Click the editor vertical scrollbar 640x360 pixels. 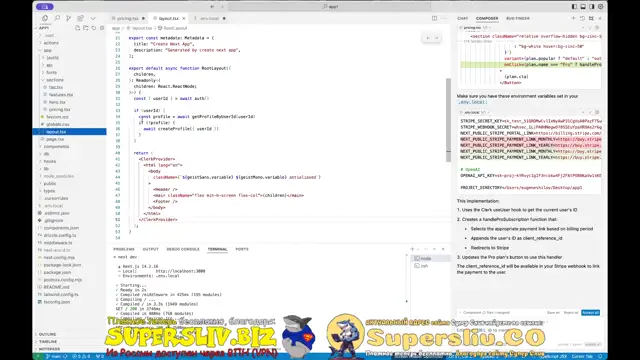[x=448, y=120]
